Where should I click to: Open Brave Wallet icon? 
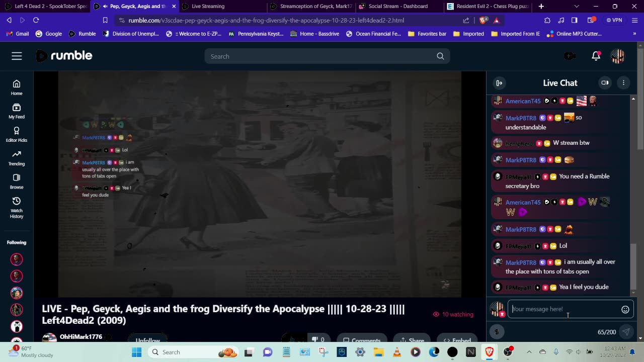pos(592,20)
